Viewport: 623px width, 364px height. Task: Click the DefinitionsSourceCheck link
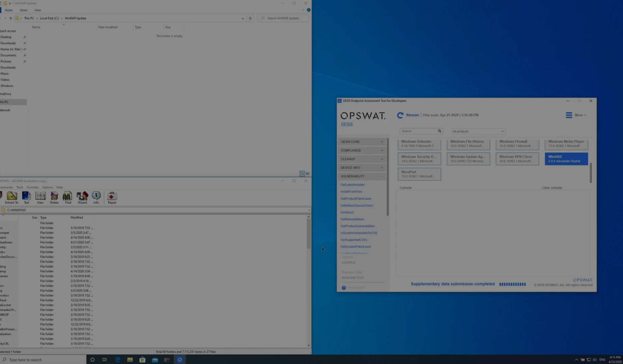pos(357,205)
